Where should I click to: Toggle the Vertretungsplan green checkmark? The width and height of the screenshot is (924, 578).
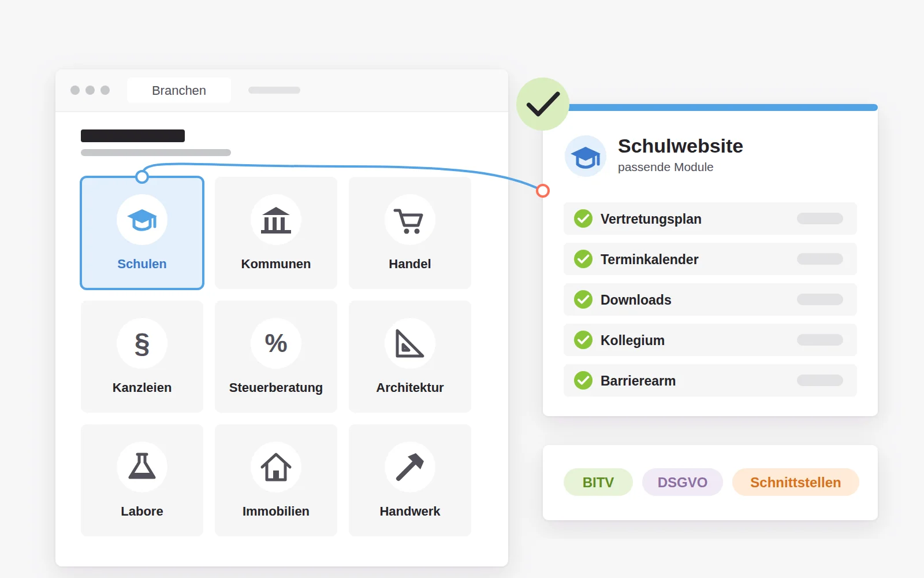pos(583,218)
